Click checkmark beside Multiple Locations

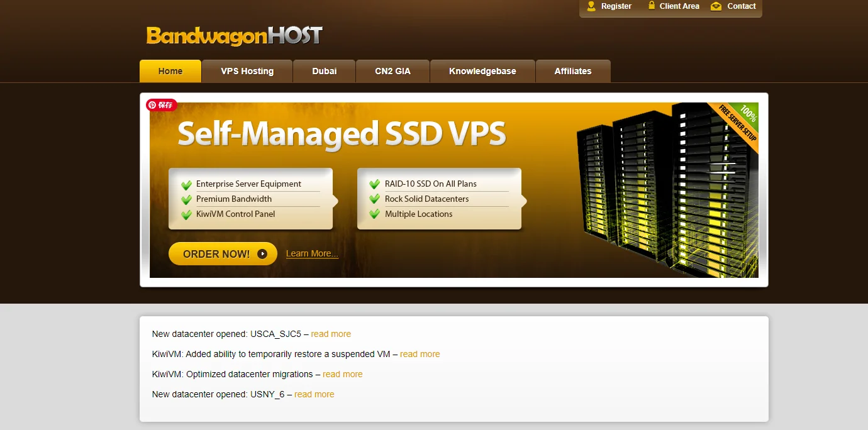(375, 214)
